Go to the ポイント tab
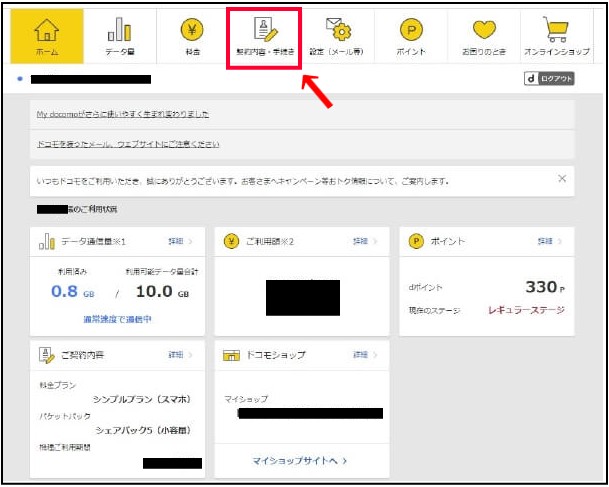Viewport: 609px width, 487px height. pos(411,36)
